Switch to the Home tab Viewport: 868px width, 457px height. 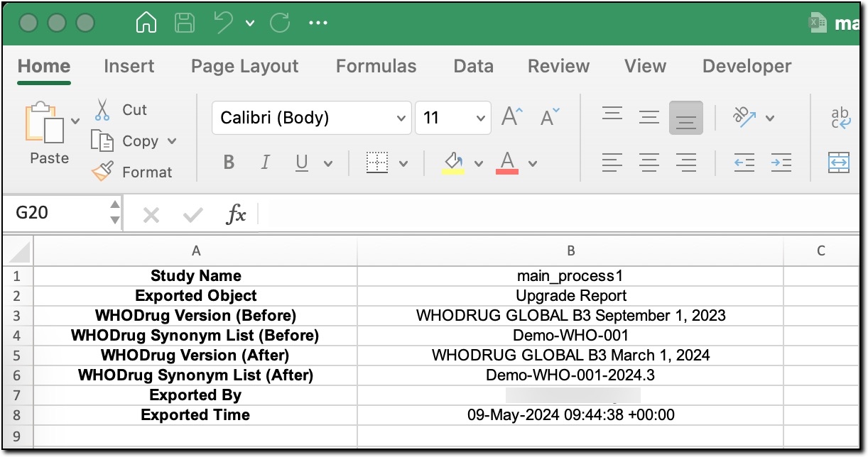pyautogui.click(x=44, y=66)
